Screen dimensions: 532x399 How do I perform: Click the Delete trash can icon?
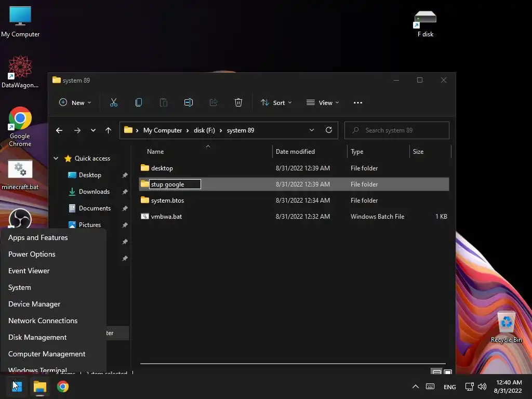point(238,102)
